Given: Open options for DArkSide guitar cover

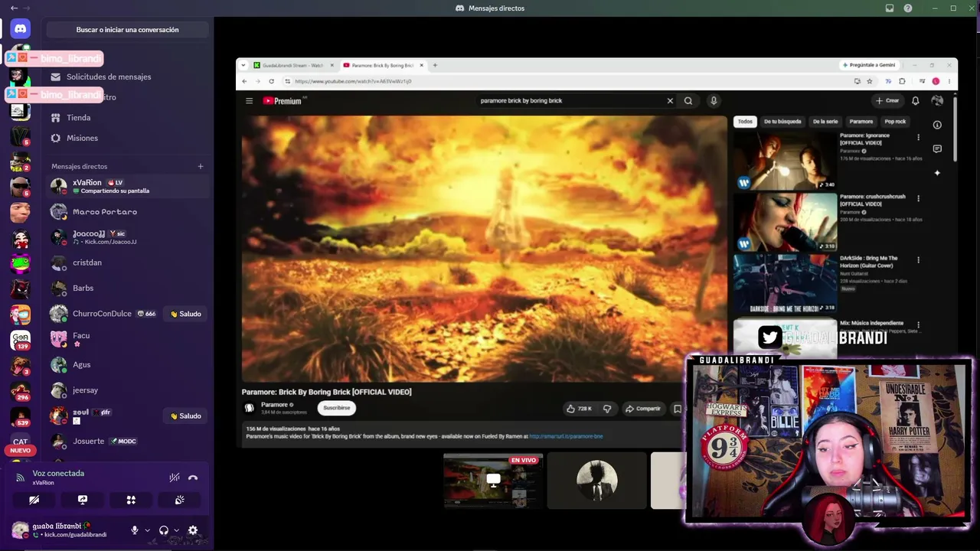Looking at the screenshot, I should point(918,260).
